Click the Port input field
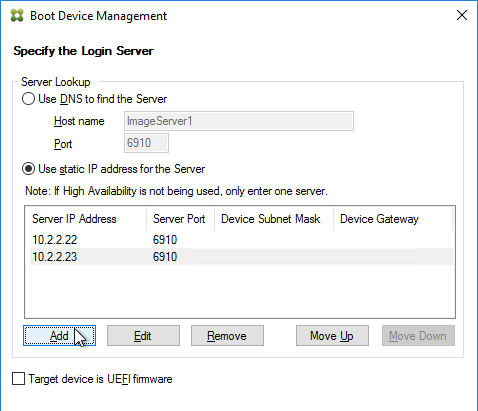This screenshot has width=478, height=411. [x=146, y=143]
